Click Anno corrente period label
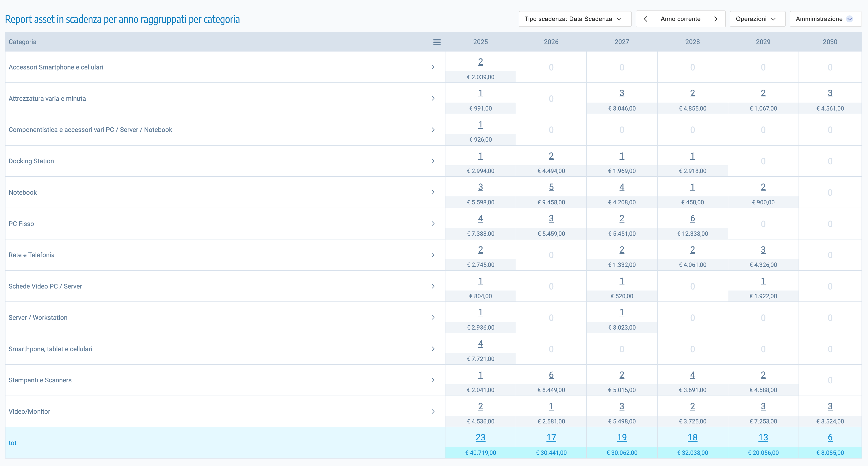This screenshot has height=466, width=868. point(680,19)
